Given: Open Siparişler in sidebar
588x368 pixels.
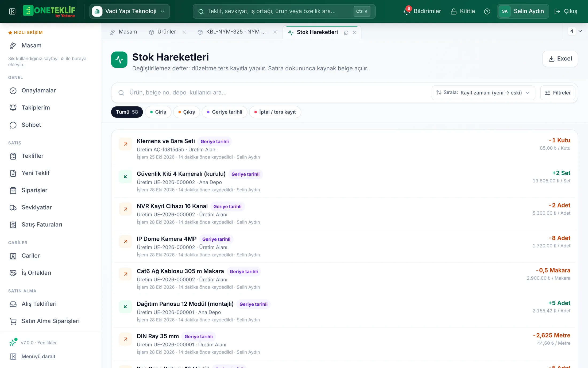Looking at the screenshot, I should [x=51, y=190].
